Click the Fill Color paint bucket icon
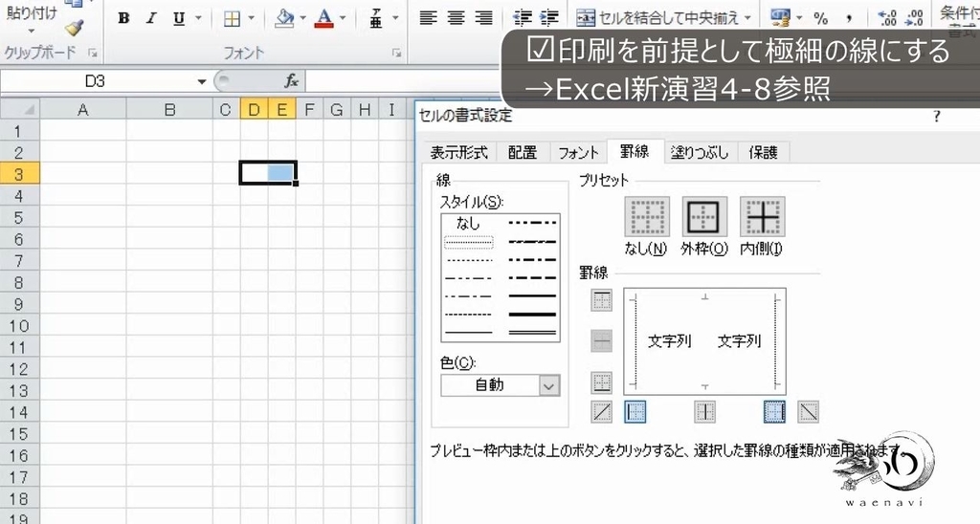980x524 pixels. (x=285, y=18)
